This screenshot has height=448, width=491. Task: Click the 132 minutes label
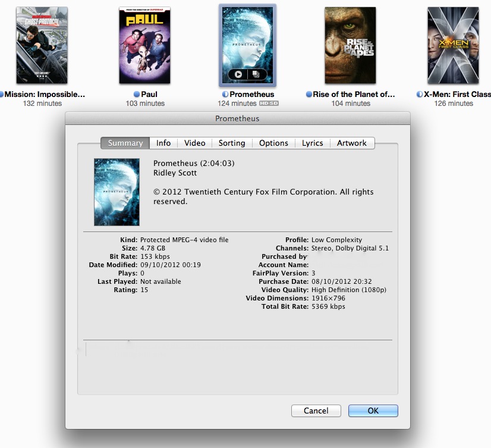pos(42,103)
